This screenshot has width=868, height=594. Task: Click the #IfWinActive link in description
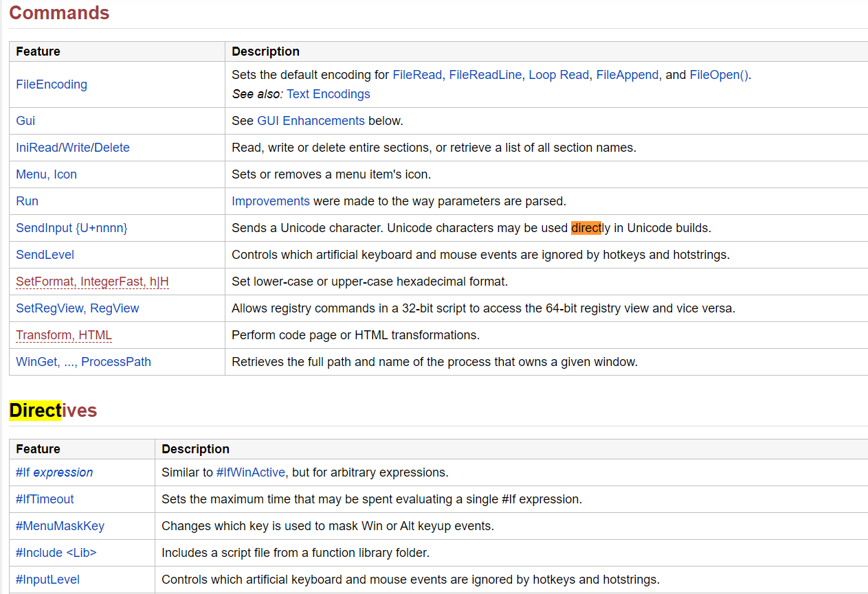click(258, 472)
